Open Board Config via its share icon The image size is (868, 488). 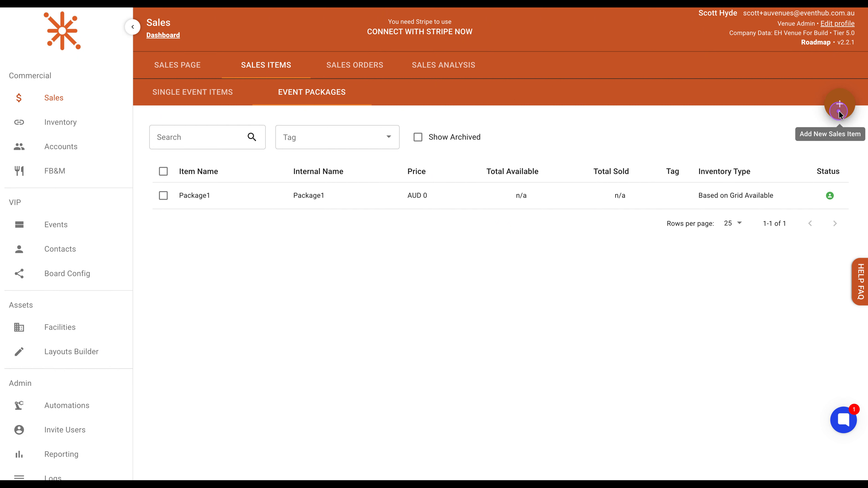tap(19, 273)
